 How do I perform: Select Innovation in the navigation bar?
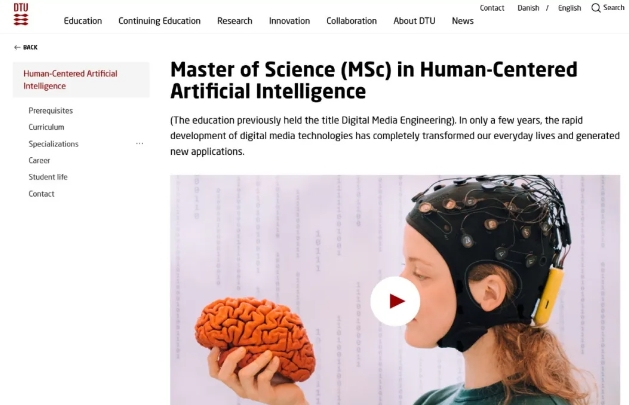(x=289, y=21)
